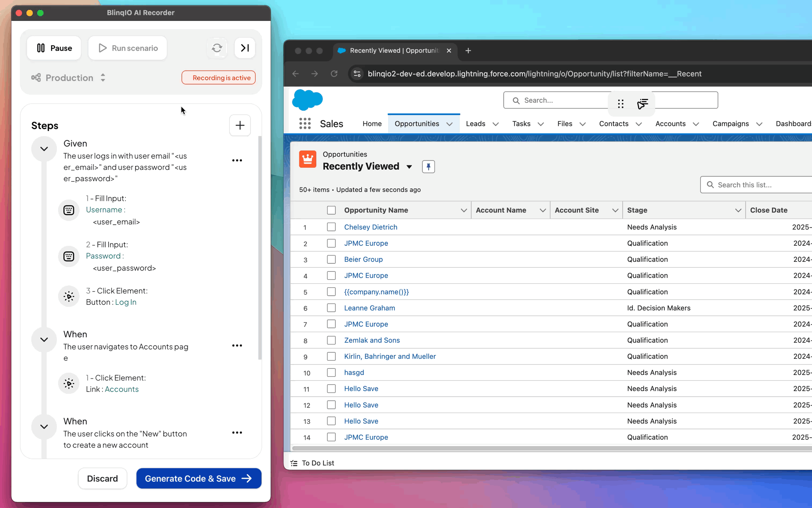Screen dimensions: 812x508
Task: Collapse the Accounts page When step
Action: tap(44, 339)
